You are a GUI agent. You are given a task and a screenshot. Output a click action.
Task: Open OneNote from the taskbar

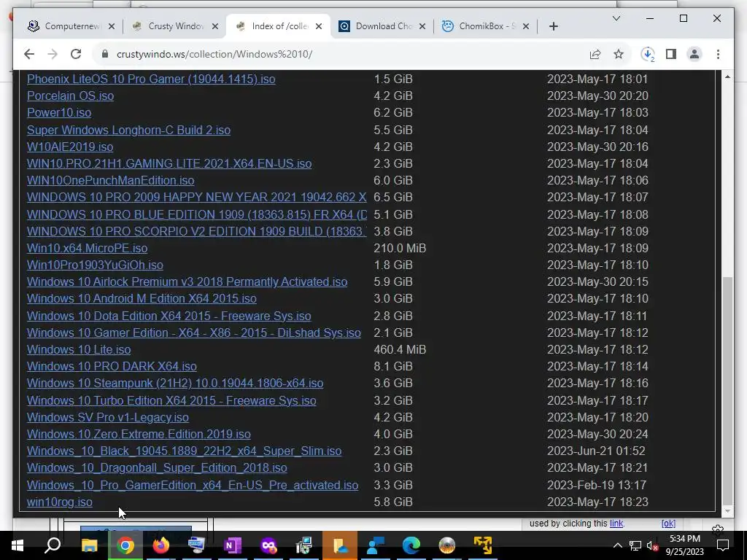[233, 545]
